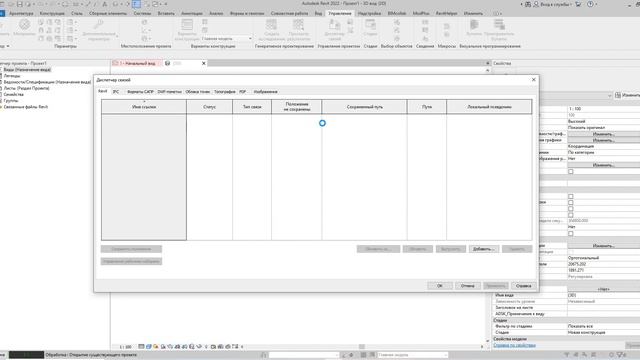Screen dimensions: 640x360
Task: Open the Высокий detail level value dropdown
Action: coord(603,121)
